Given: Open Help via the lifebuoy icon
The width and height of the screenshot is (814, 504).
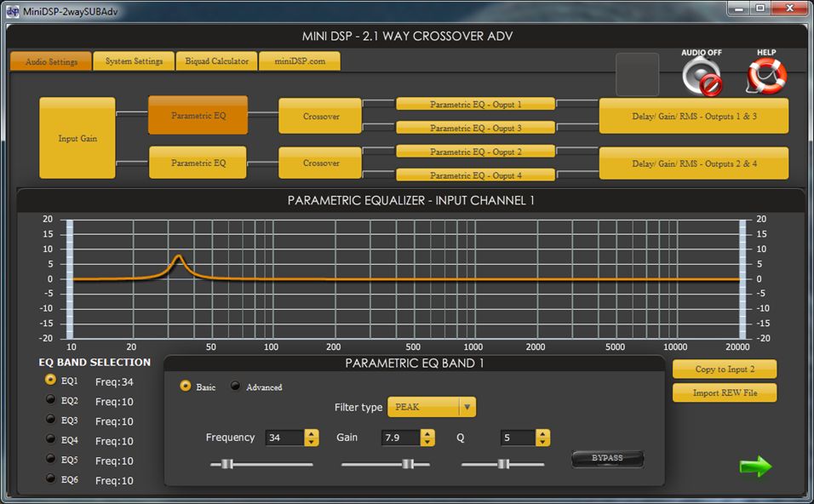Looking at the screenshot, I should tap(767, 76).
